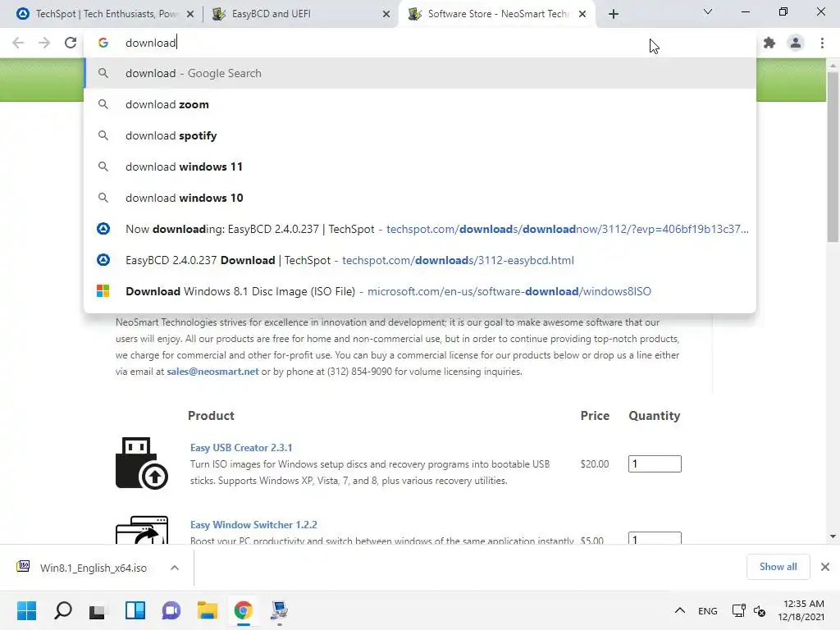
Task: Reload the page with the refresh icon
Action: click(x=71, y=43)
